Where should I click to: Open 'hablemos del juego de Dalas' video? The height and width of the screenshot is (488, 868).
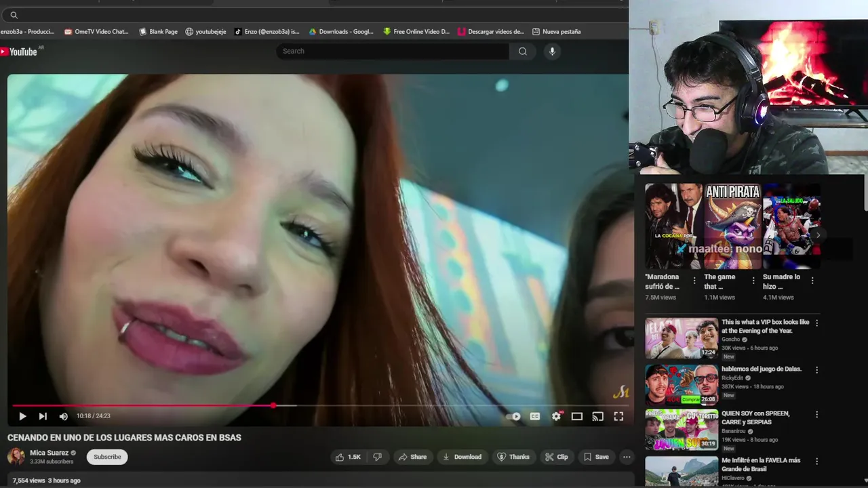click(x=762, y=369)
